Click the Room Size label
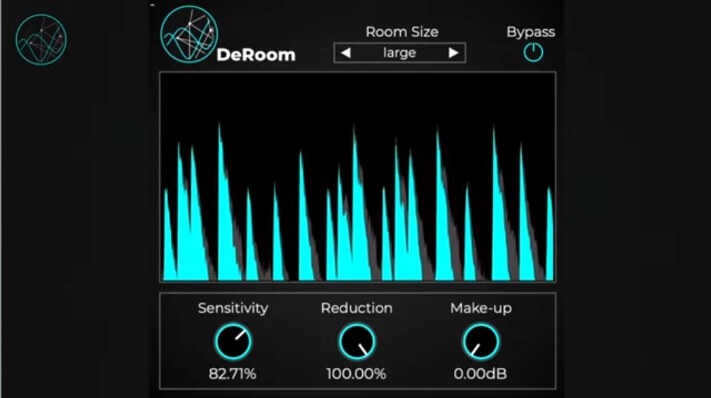The image size is (711, 398). pos(402,32)
